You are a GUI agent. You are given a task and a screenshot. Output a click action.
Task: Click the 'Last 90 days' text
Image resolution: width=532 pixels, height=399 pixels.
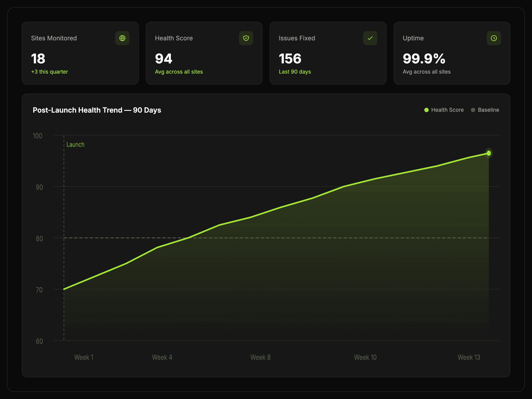295,72
